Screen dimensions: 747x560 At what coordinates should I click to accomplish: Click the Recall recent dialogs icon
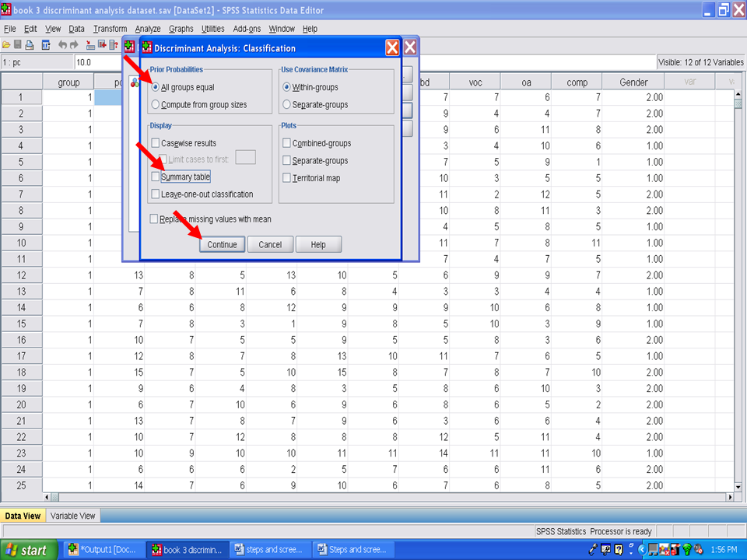(45, 45)
